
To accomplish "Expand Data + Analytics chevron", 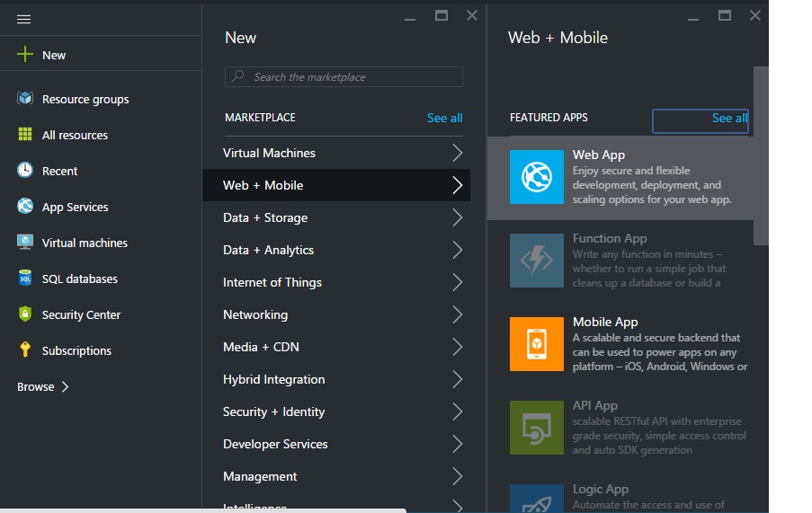I will pyautogui.click(x=457, y=250).
